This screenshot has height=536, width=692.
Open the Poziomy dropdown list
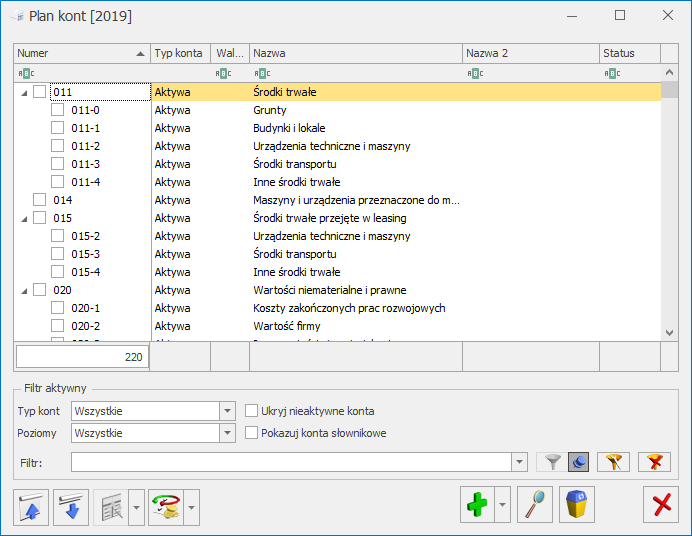(227, 433)
